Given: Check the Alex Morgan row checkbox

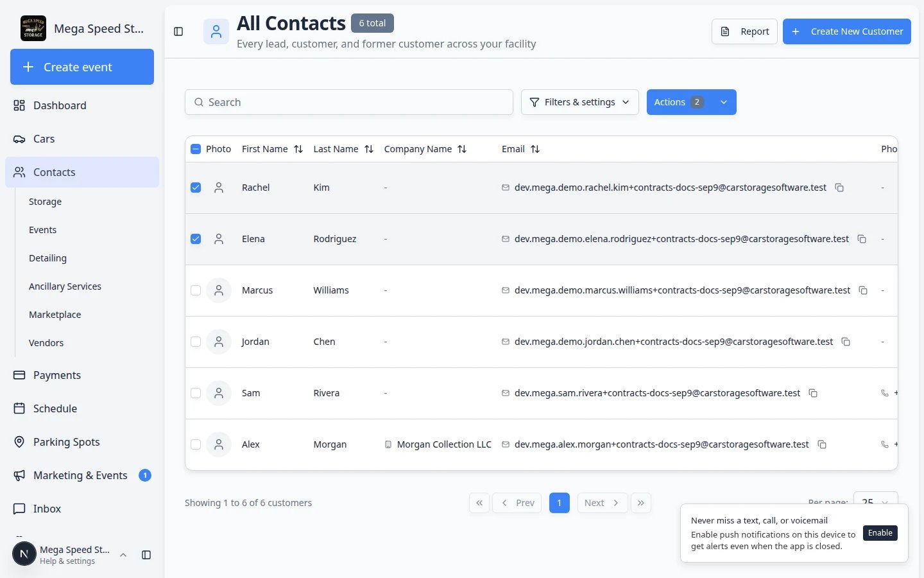Looking at the screenshot, I should [x=196, y=444].
